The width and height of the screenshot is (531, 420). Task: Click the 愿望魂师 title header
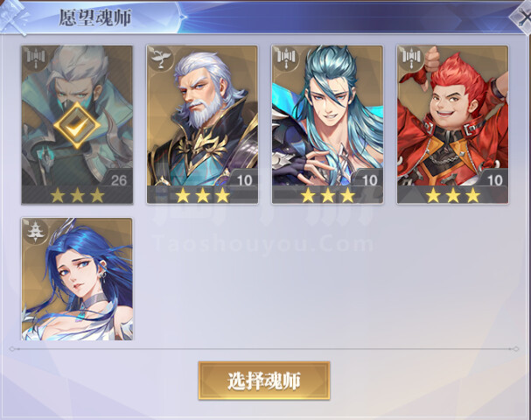(95, 17)
